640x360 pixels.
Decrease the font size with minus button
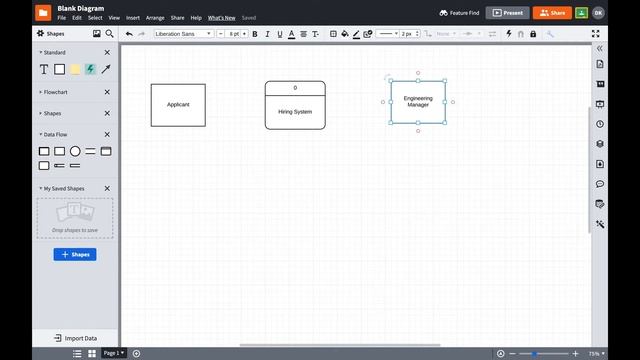[x=220, y=34]
